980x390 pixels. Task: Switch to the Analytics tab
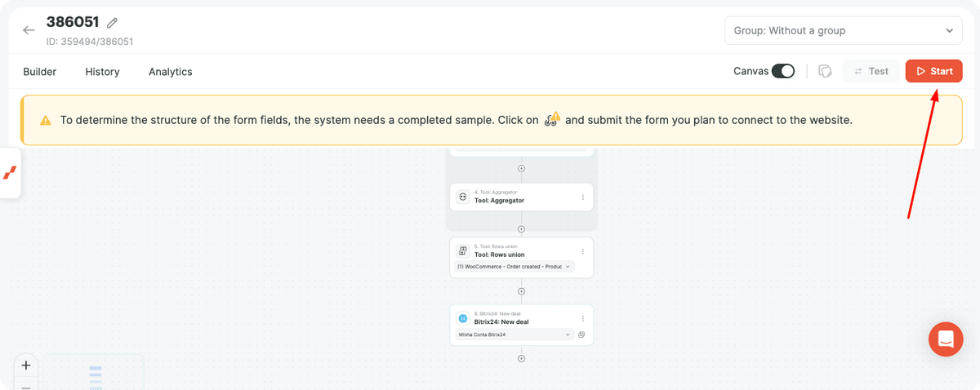click(x=171, y=72)
